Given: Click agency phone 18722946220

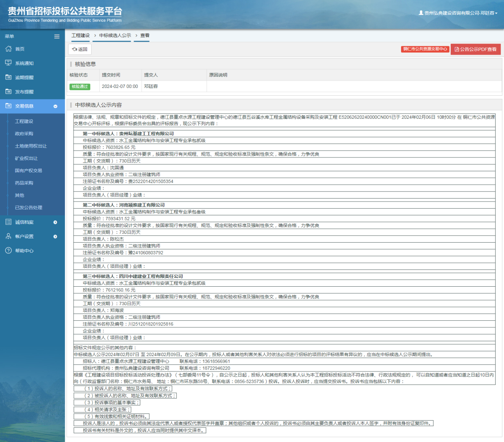Looking at the screenshot, I should 216,368.
